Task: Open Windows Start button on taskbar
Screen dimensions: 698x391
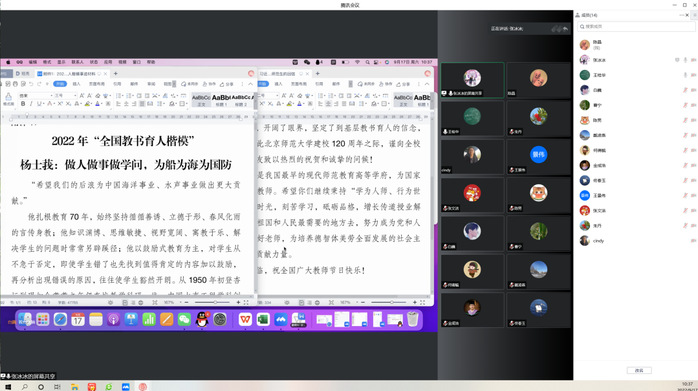Action: click(8, 387)
